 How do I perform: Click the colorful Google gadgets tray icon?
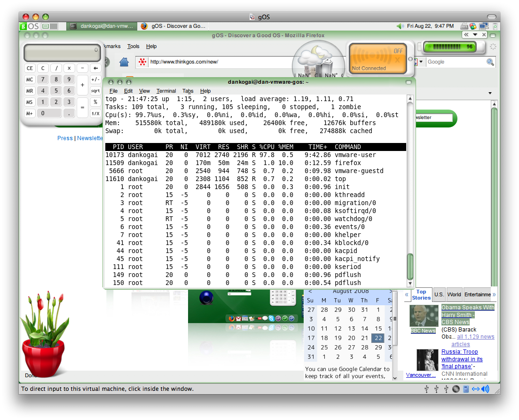pyautogui.click(x=473, y=26)
